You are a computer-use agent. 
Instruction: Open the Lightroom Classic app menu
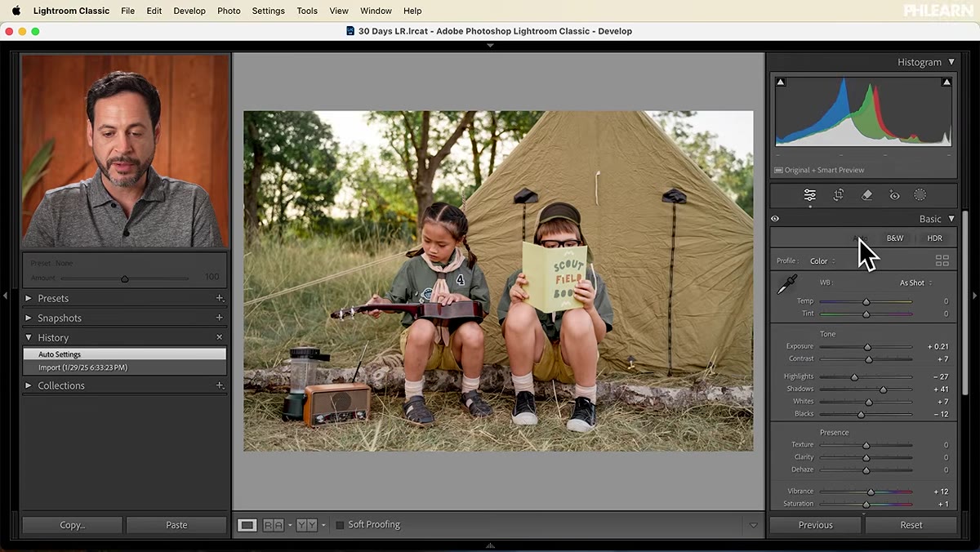(x=71, y=11)
